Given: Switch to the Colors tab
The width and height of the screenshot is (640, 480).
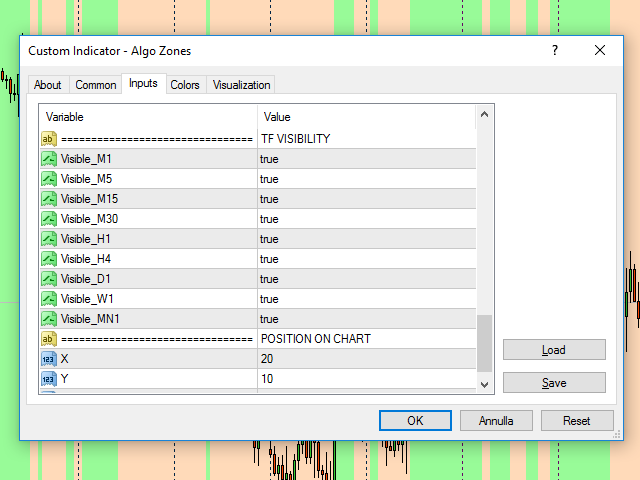Looking at the screenshot, I should click(x=185, y=85).
